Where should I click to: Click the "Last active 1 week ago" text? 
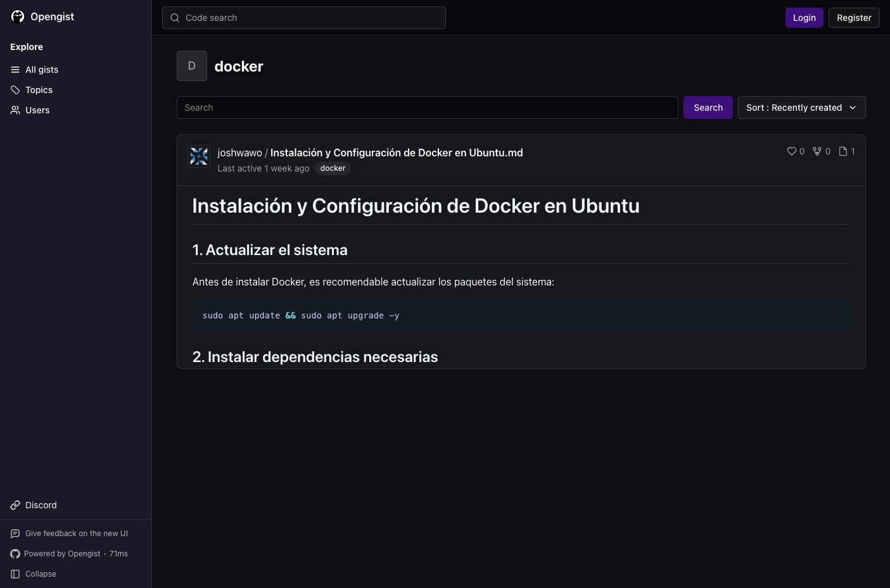(264, 168)
